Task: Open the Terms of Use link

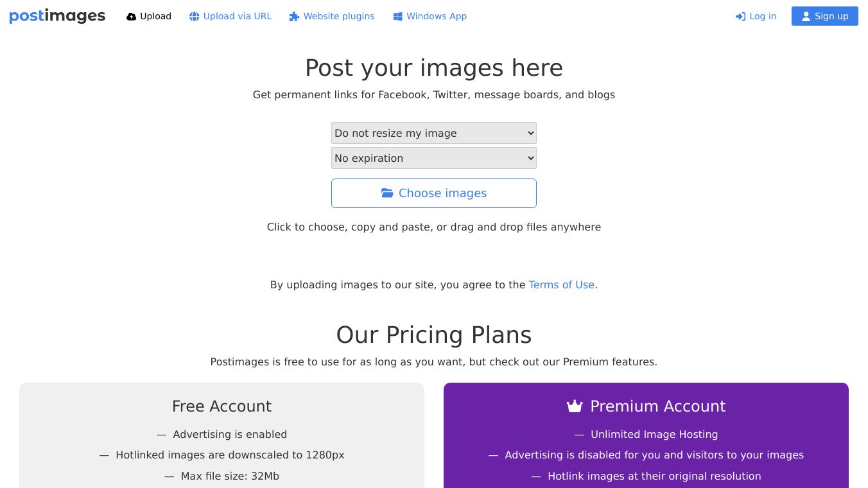Action: (562, 284)
